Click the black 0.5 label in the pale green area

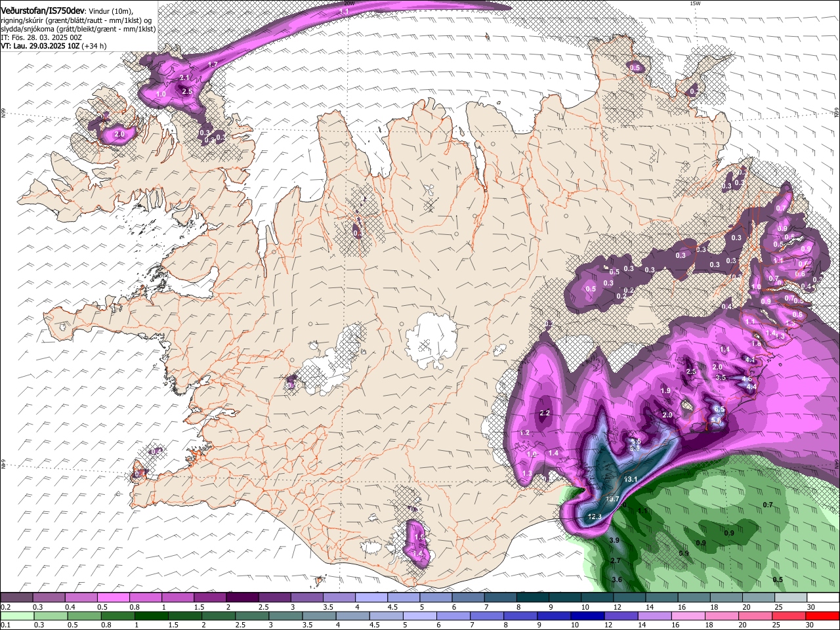pos(778,579)
